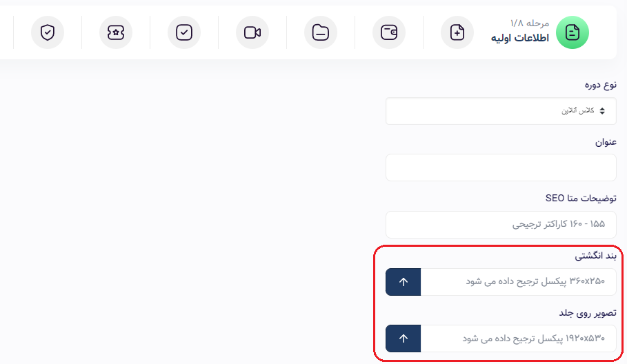Select the wallet pricing step icon
This screenshot has width=627, height=364.
pyautogui.click(x=388, y=32)
